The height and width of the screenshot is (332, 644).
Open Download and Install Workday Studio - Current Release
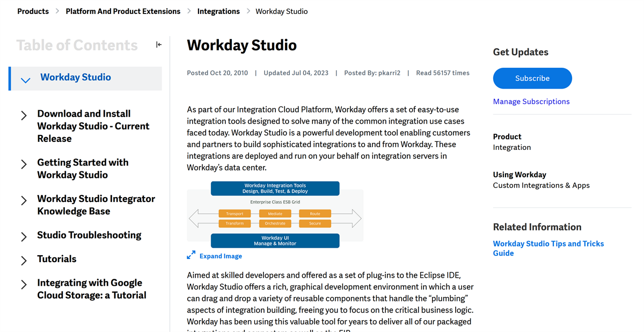[x=93, y=126]
